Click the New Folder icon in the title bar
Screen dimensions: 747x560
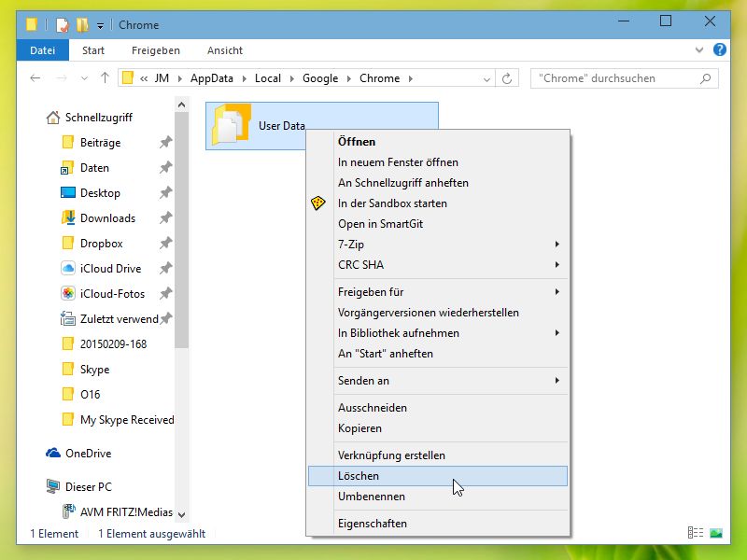coord(82,25)
